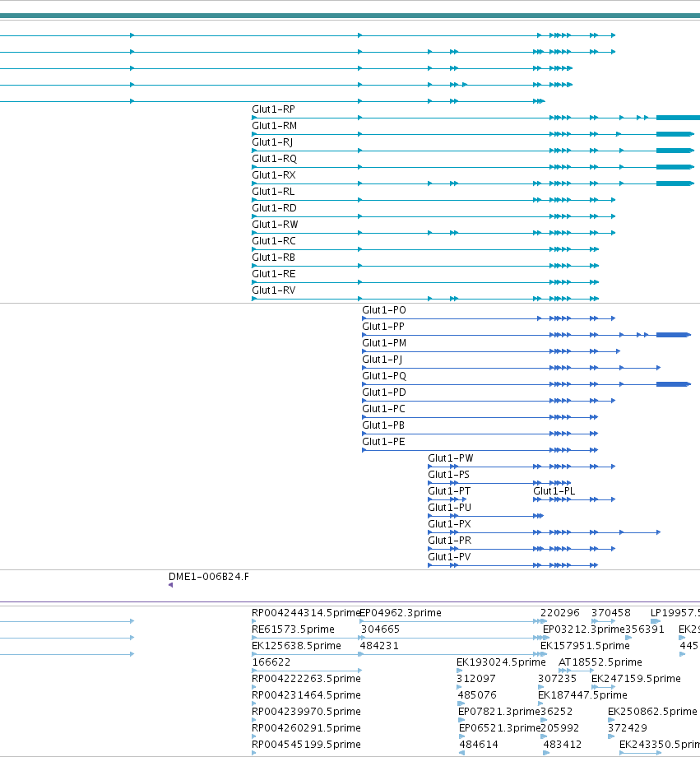Click the DME1-006B24.F feature label
The width and height of the screenshot is (700, 757).
(x=209, y=577)
